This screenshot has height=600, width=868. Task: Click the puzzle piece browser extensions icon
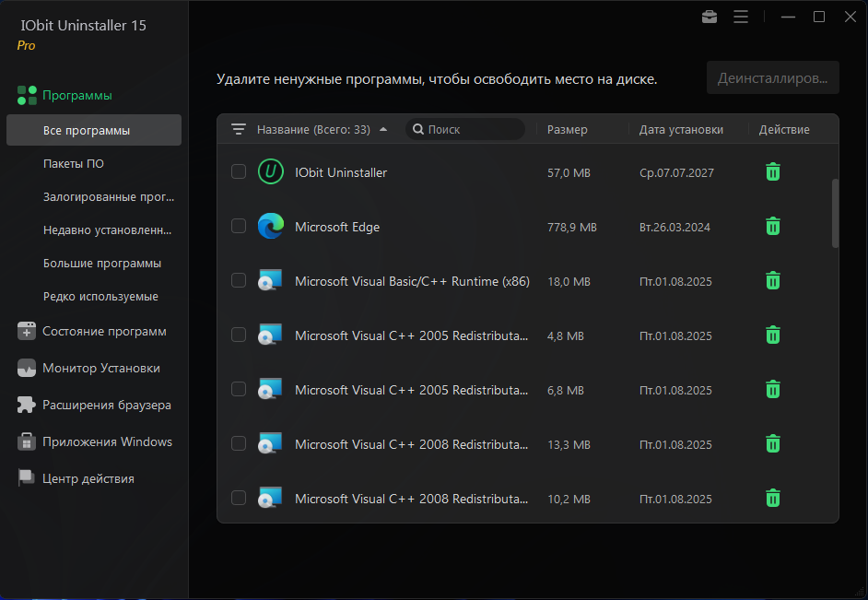click(27, 405)
